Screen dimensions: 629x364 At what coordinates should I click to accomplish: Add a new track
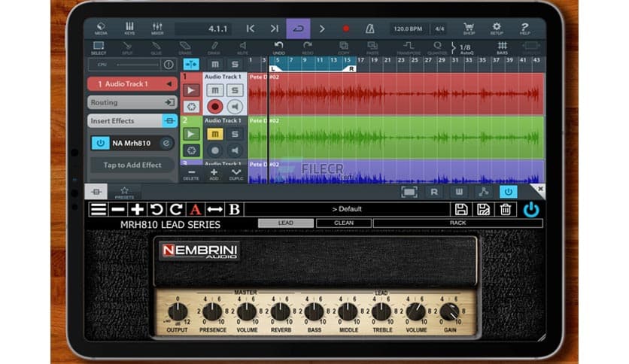[x=214, y=174]
